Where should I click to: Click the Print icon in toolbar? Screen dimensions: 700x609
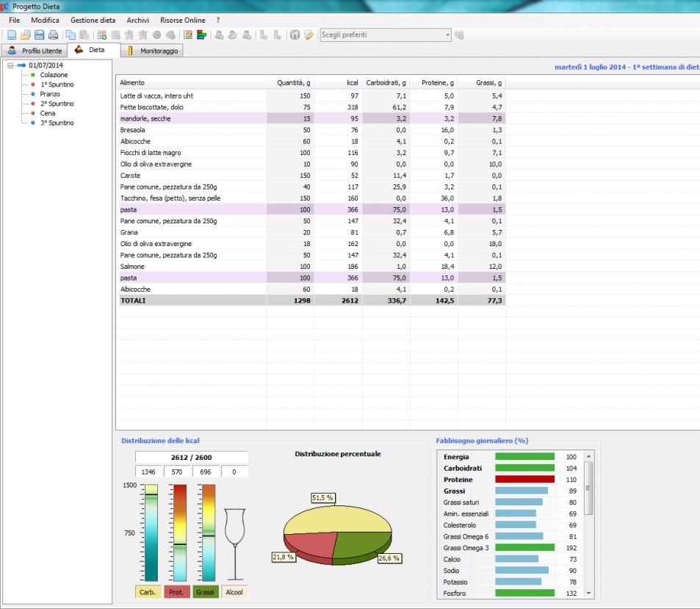(x=53, y=35)
